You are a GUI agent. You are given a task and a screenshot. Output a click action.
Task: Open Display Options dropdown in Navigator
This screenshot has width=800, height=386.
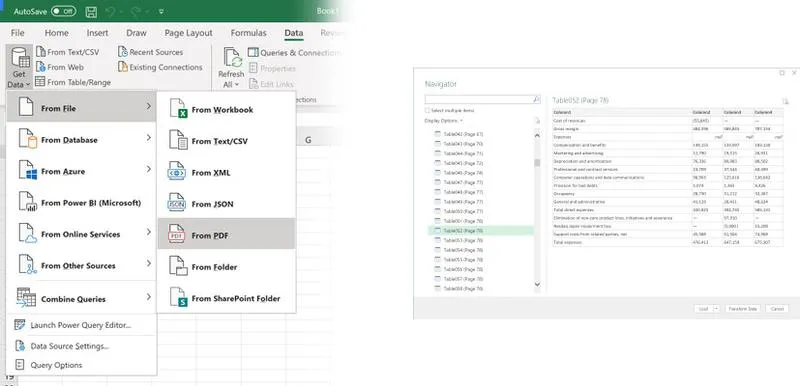coord(444,121)
